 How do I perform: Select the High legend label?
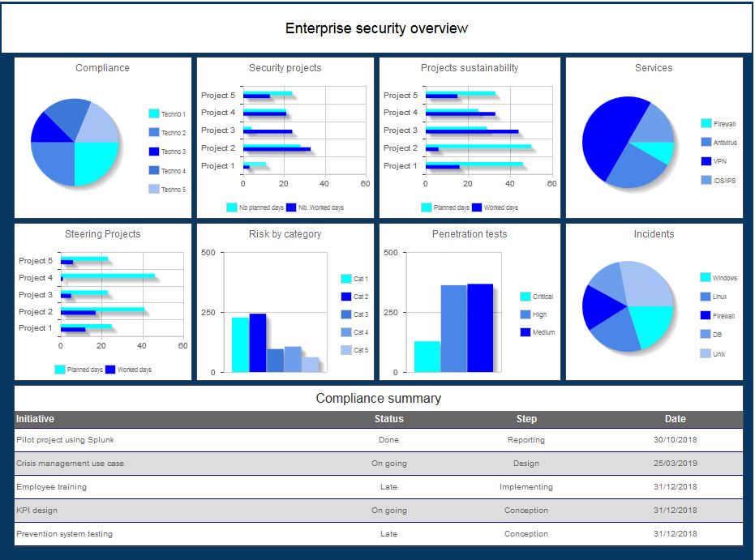tap(540, 314)
